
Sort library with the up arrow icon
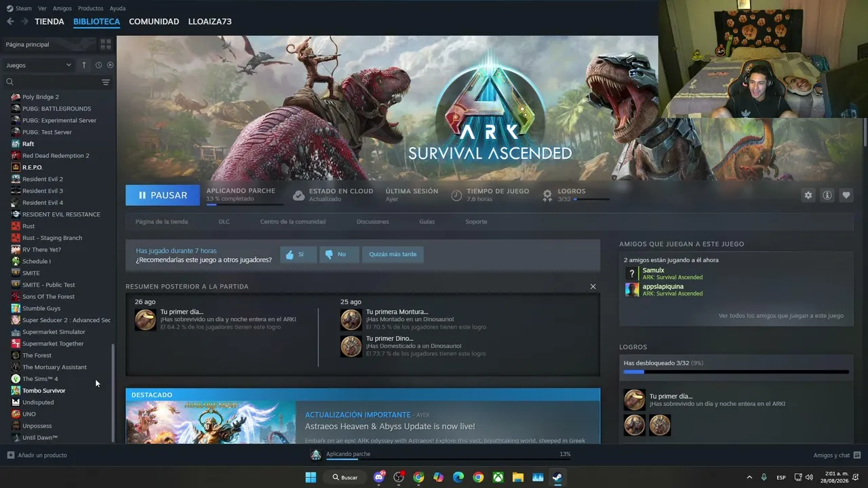pos(84,65)
